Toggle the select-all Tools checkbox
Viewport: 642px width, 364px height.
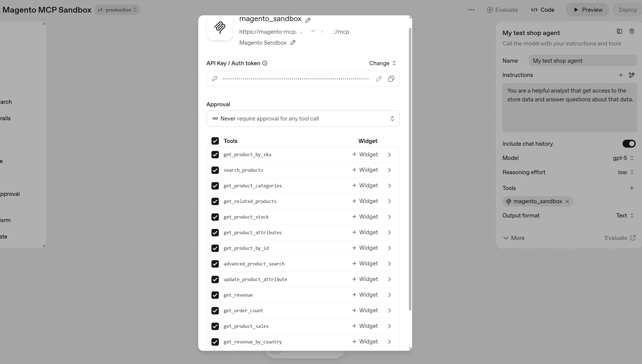pos(215,141)
